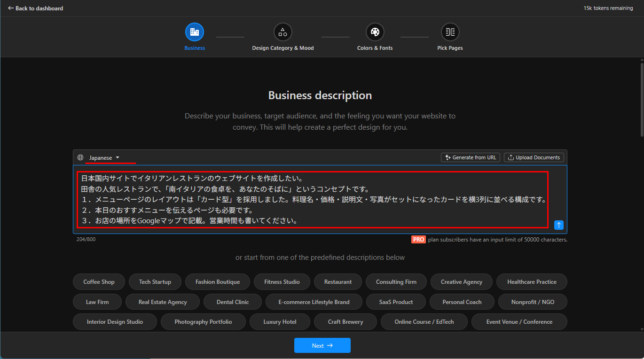Click the Business step building icon
The height and width of the screenshot is (359, 644).
(x=195, y=31)
